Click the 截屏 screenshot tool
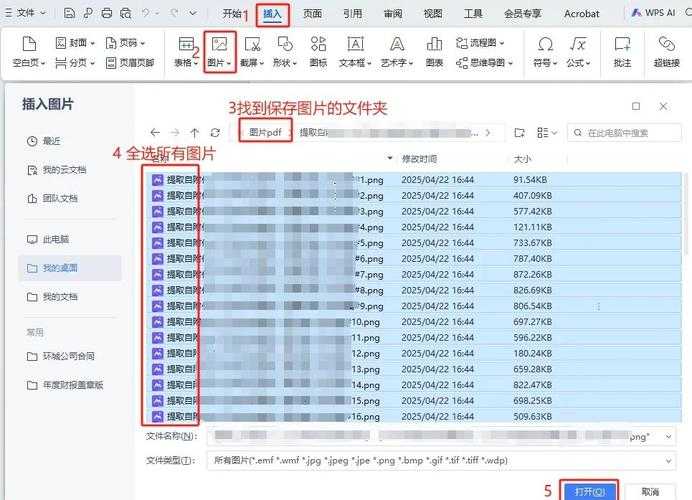This screenshot has height=500, width=692. tap(252, 52)
